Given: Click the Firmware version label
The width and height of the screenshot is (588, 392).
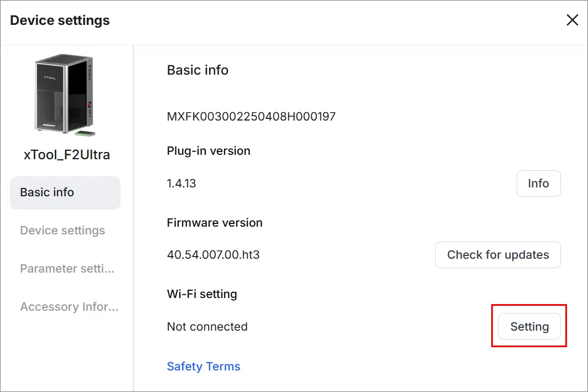Looking at the screenshot, I should [215, 223].
